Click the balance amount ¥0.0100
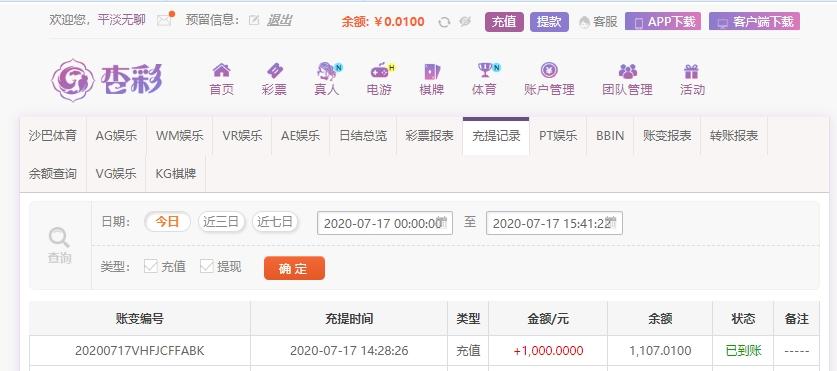This screenshot has height=371, width=837. [399, 22]
